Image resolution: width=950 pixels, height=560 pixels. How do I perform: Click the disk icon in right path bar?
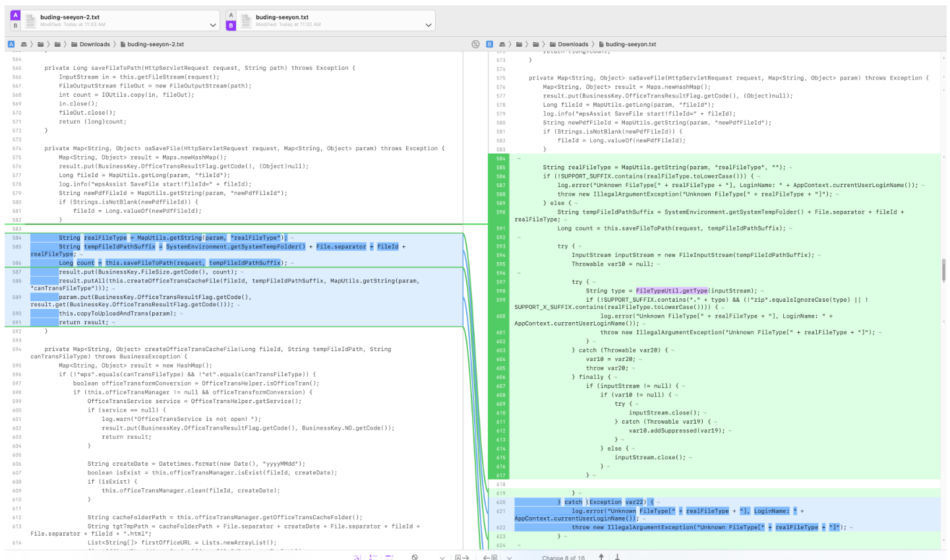pyautogui.click(x=502, y=44)
